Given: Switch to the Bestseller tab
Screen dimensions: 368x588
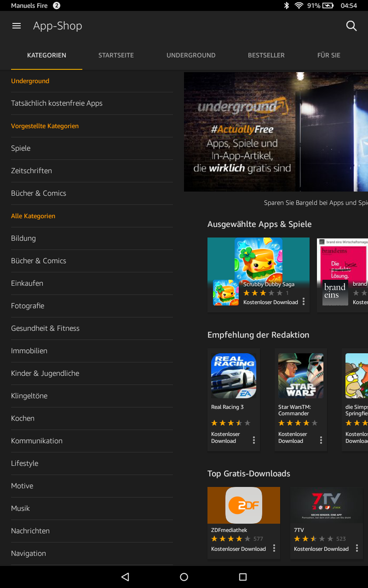Looking at the screenshot, I should click(266, 55).
